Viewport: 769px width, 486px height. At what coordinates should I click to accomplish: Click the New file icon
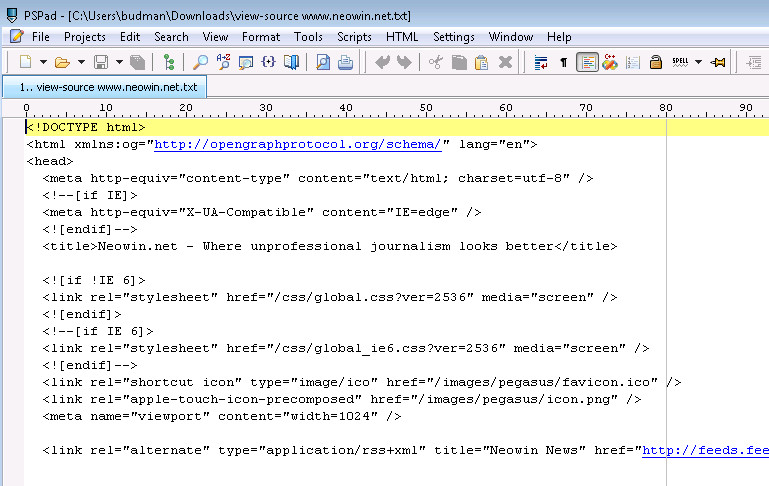(25, 62)
